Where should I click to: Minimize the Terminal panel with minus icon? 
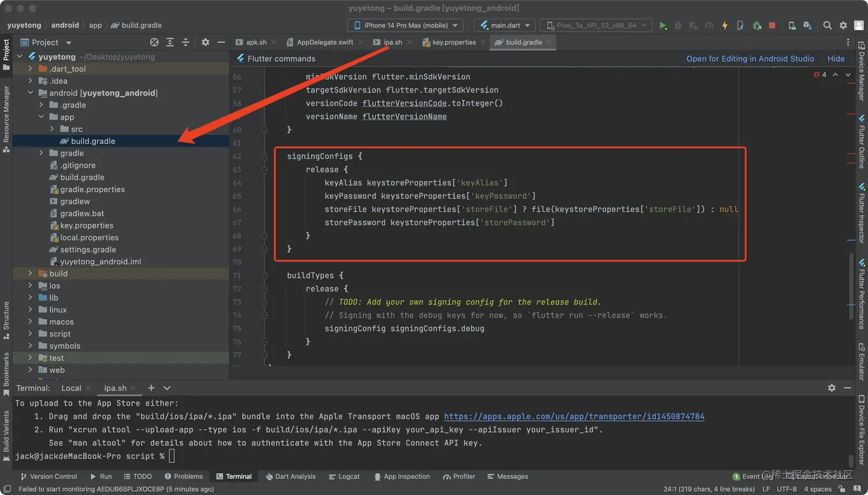click(847, 388)
